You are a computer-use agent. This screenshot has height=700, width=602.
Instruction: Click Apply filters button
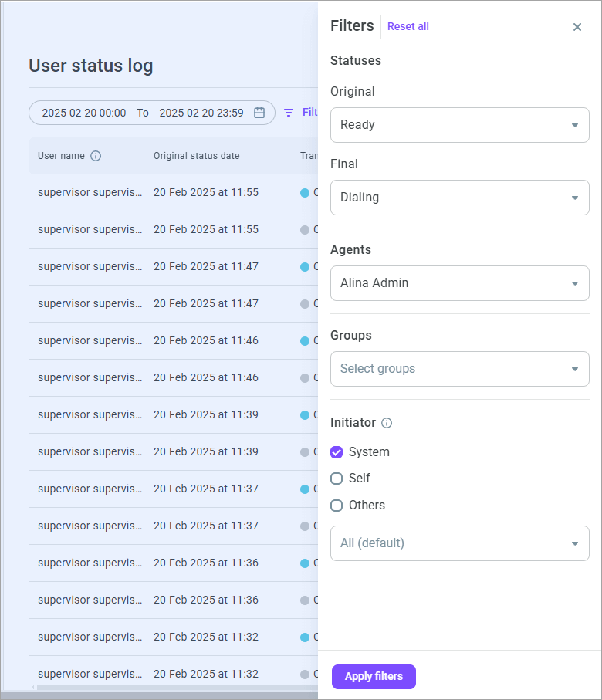pos(374,676)
